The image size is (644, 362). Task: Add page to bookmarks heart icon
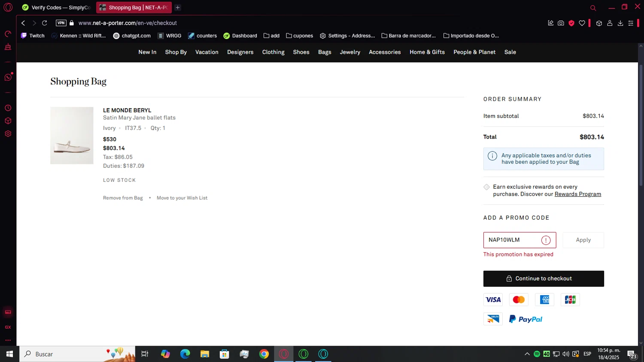point(582,23)
